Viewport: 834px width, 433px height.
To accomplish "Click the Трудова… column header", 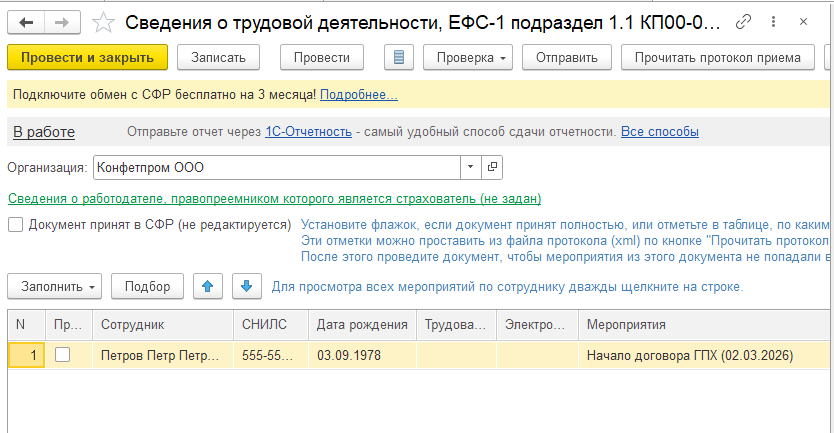I will pyautogui.click(x=456, y=324).
